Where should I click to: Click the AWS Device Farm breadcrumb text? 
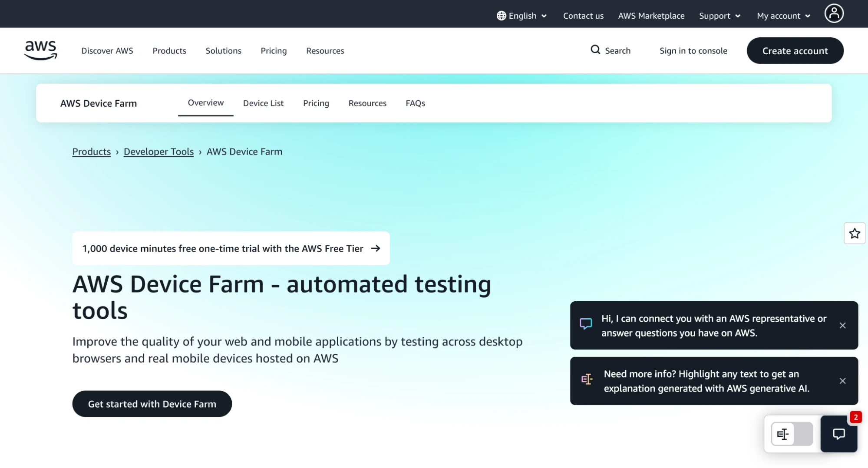click(244, 152)
